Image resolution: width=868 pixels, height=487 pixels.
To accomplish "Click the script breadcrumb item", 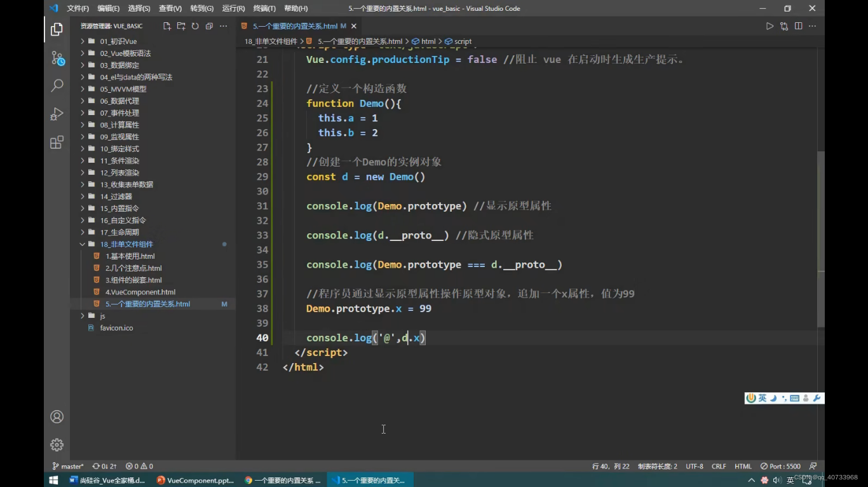I will coord(458,41).
